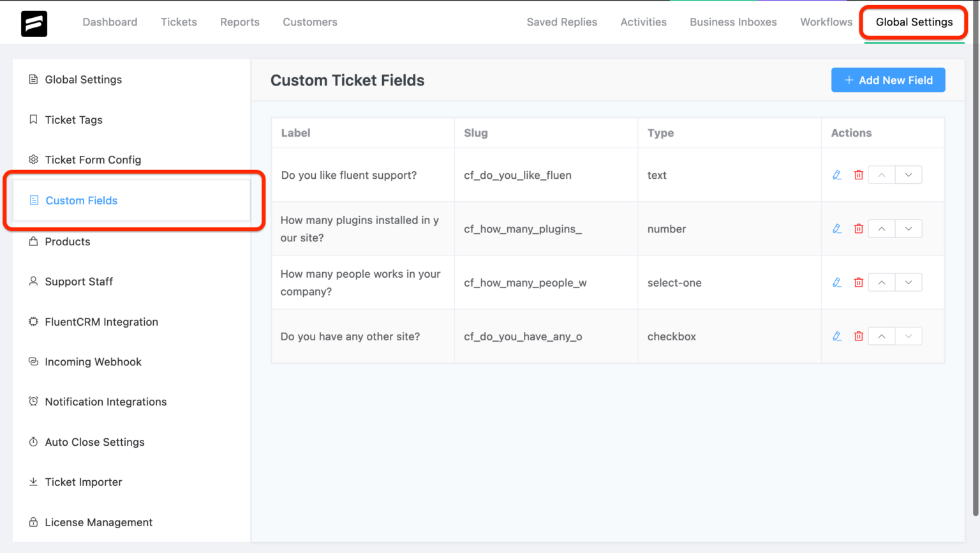Click the trash icon for the number field
980x553 pixels.
click(x=858, y=228)
